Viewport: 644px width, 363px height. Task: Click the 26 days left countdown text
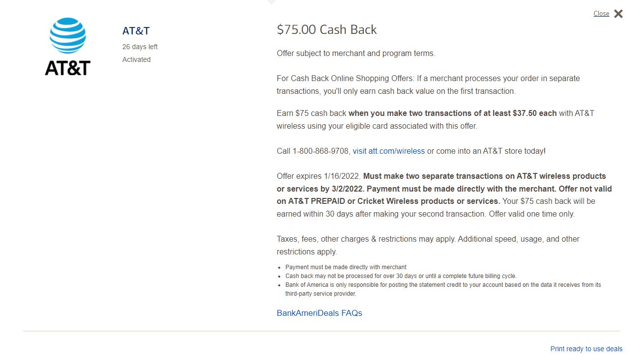click(x=140, y=47)
